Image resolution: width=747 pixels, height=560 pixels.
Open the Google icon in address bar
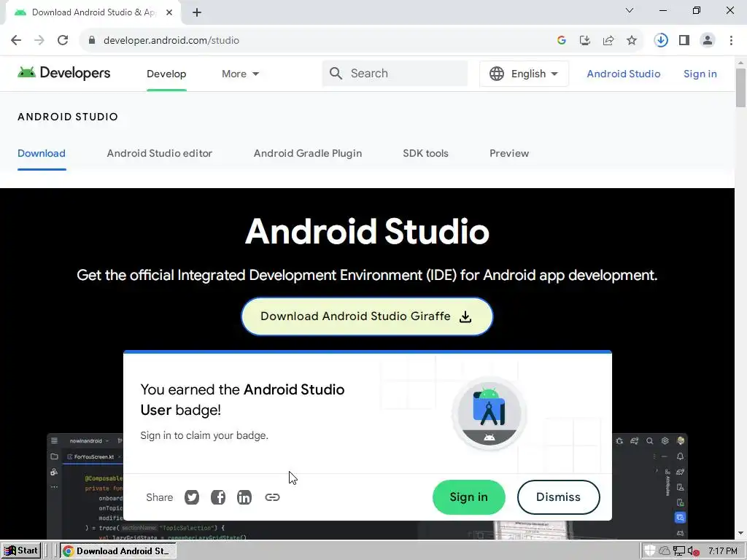point(562,41)
